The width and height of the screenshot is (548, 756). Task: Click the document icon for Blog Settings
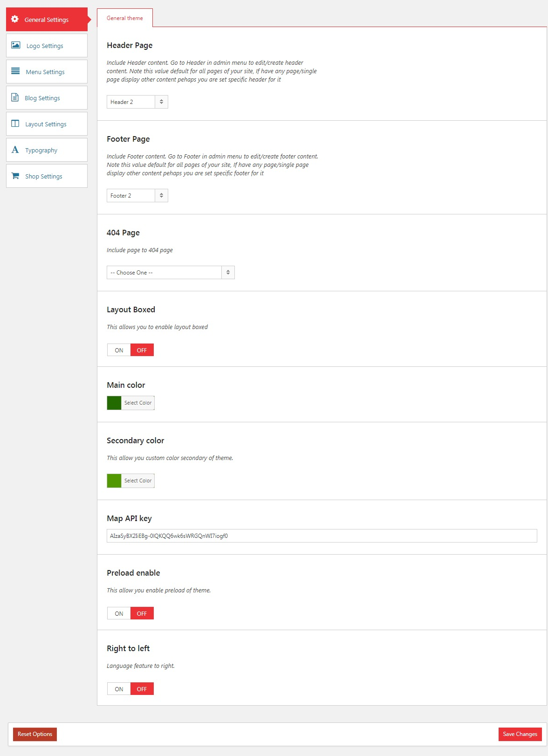point(15,97)
